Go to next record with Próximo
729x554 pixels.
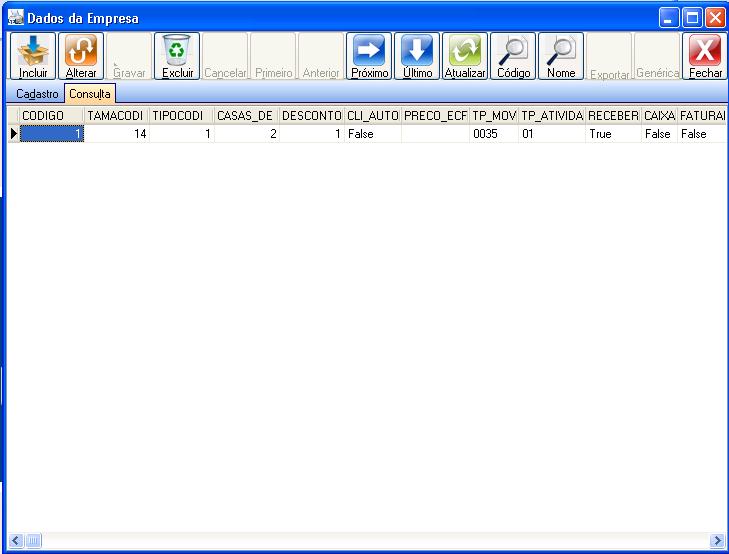(x=370, y=56)
